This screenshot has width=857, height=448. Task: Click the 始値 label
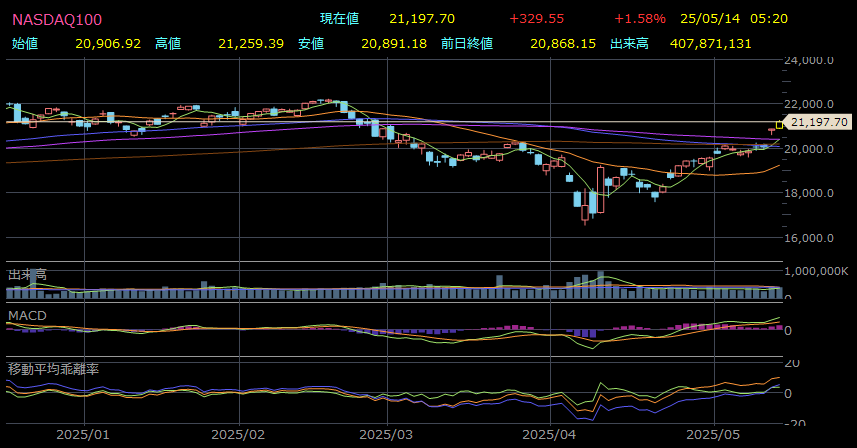25,44
